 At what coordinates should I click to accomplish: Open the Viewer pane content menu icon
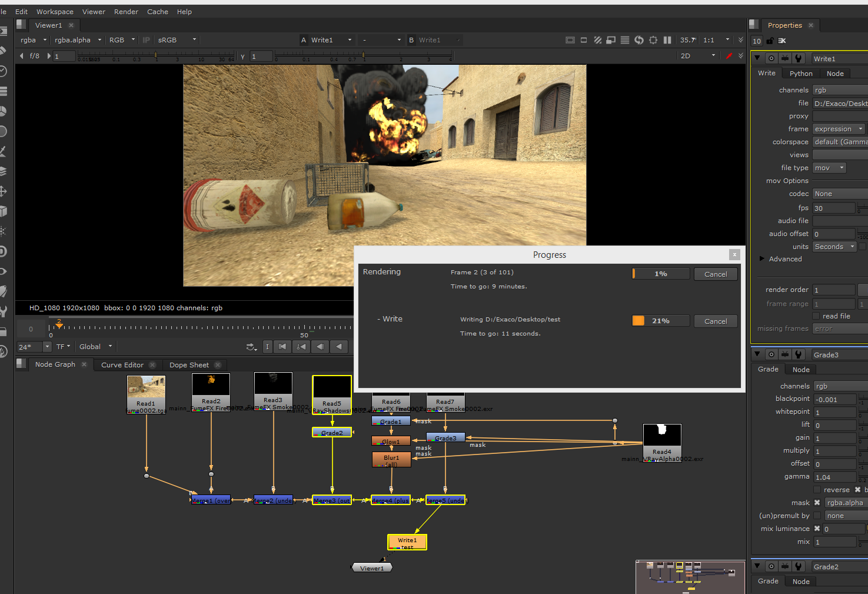tap(21, 25)
